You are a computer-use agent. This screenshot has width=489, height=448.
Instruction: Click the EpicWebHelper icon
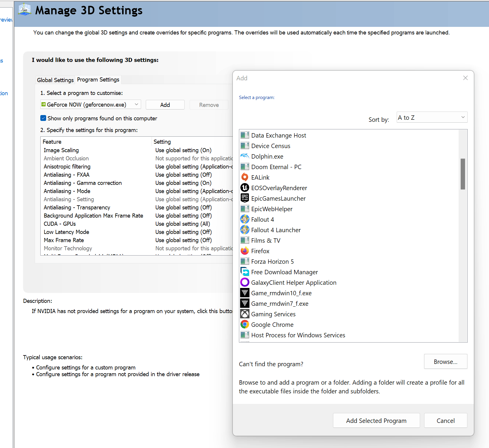pos(245,209)
